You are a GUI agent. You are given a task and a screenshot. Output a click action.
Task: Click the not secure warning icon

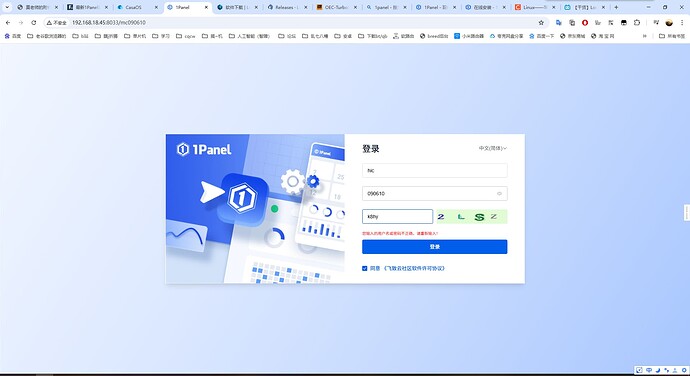(49, 22)
